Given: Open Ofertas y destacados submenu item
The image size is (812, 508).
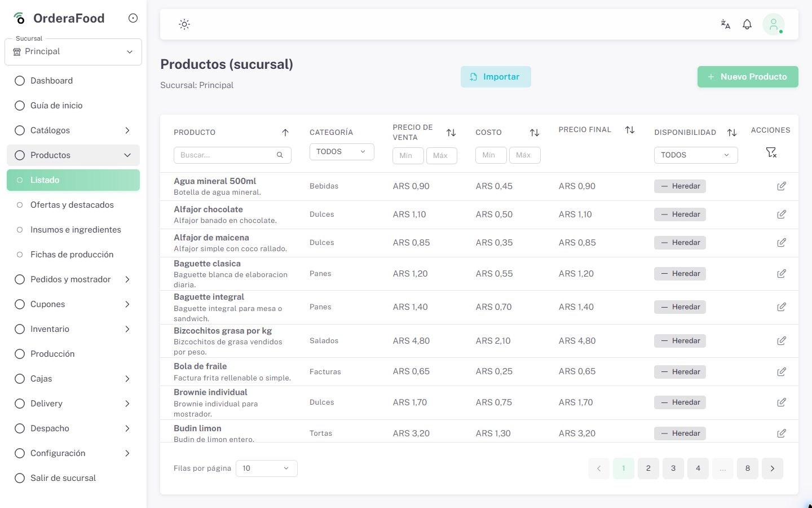Looking at the screenshot, I should click(73, 205).
